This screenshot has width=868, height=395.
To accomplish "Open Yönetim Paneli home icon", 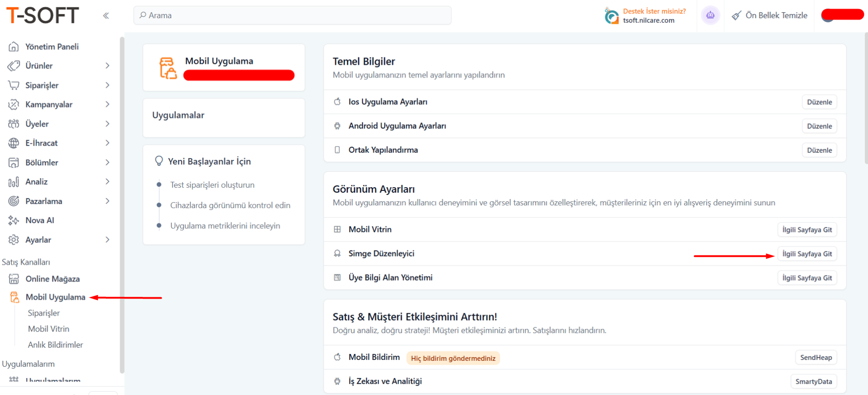I will tap(14, 47).
